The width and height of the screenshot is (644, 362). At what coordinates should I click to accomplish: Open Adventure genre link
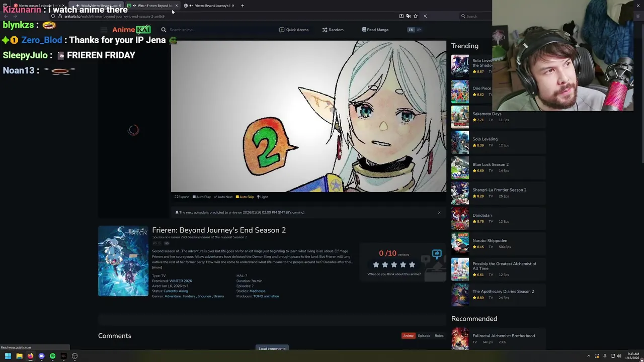(173, 296)
